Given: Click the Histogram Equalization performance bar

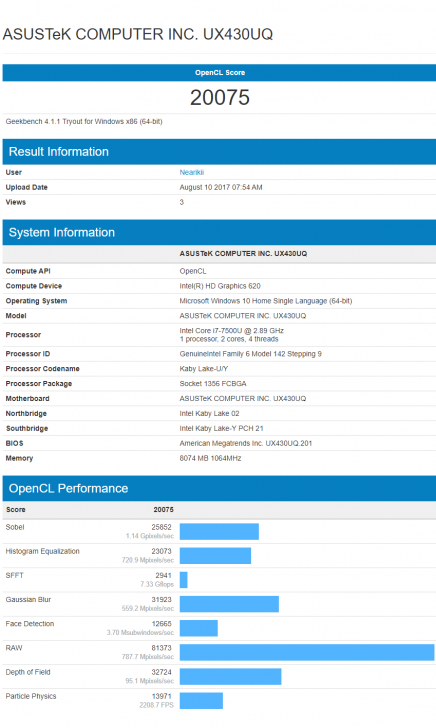Looking at the screenshot, I should click(215, 556).
